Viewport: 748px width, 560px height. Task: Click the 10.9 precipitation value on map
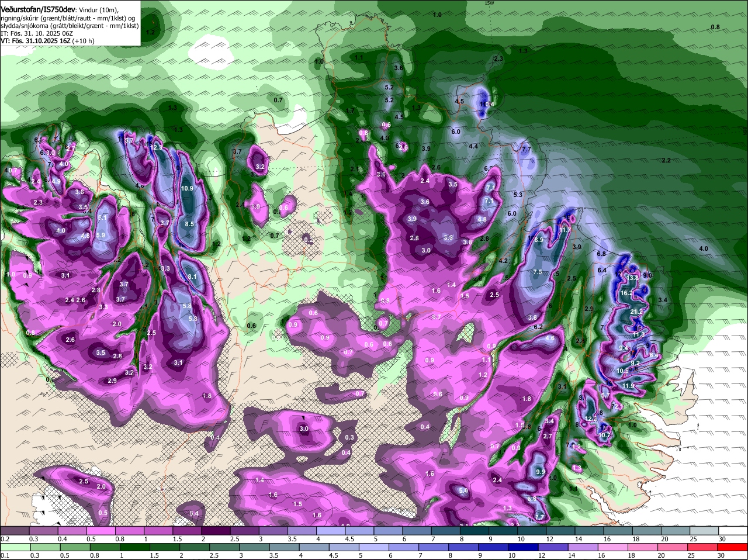point(187,188)
